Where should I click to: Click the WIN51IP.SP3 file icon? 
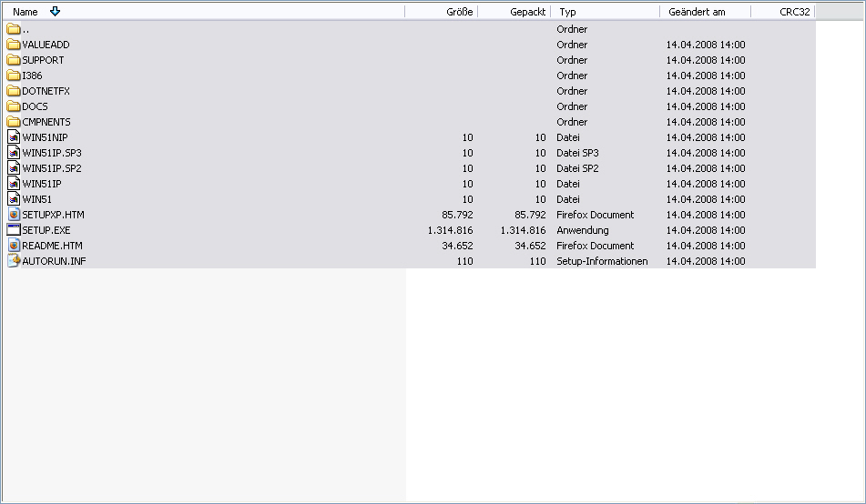click(14, 153)
